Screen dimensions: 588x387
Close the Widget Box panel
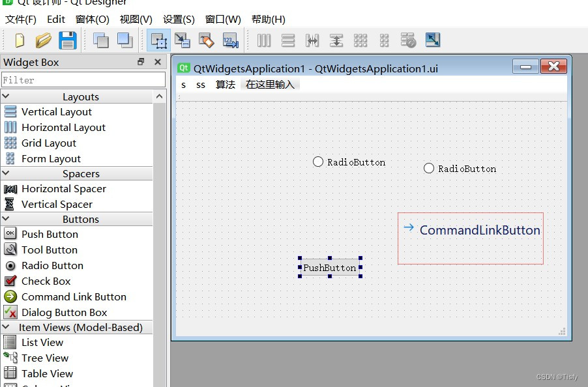click(x=158, y=62)
